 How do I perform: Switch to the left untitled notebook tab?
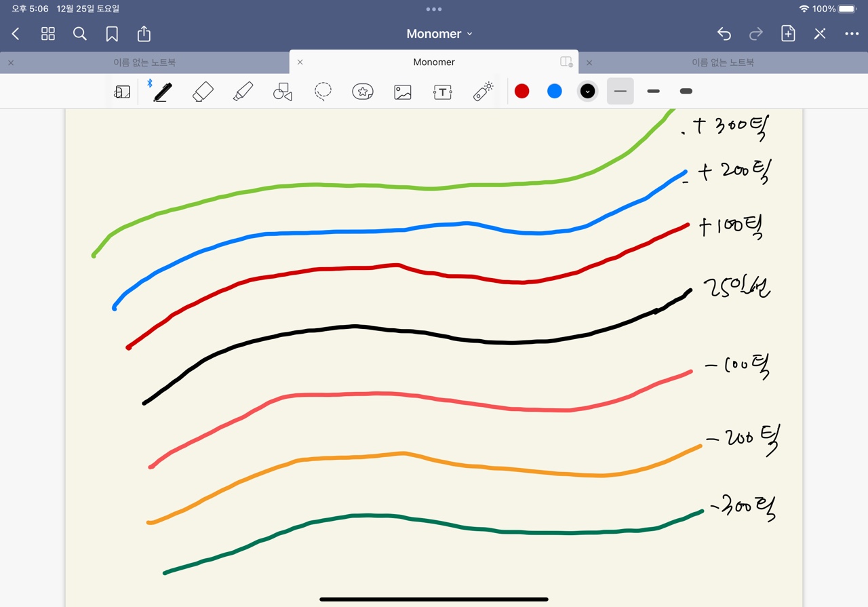(x=144, y=62)
